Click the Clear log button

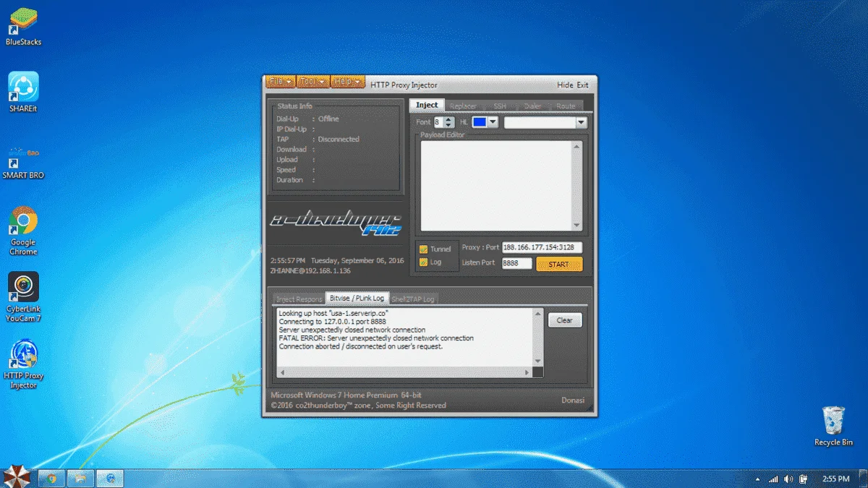point(565,320)
